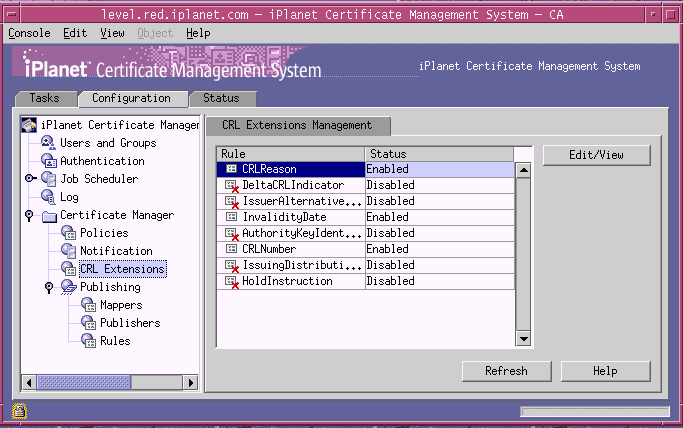Image resolution: width=683 pixels, height=428 pixels.
Task: Click the Publishing node icon
Action: 68,287
